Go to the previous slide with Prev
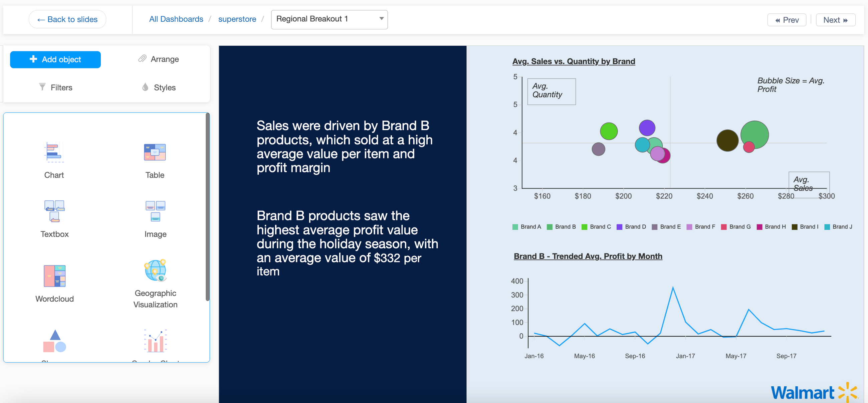 click(x=787, y=20)
